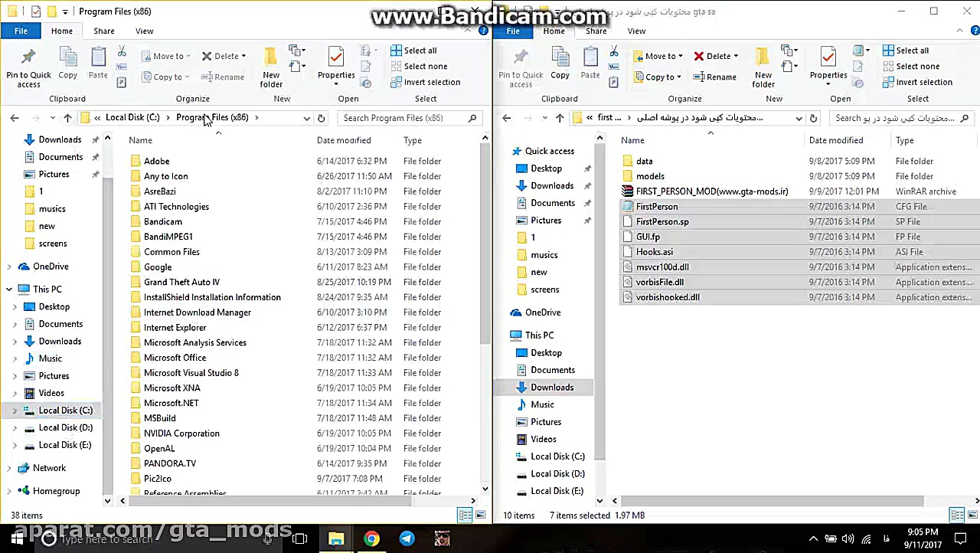Screen dimensions: 980x553
Task: Open Action Center notifications icon
Action: (x=961, y=539)
